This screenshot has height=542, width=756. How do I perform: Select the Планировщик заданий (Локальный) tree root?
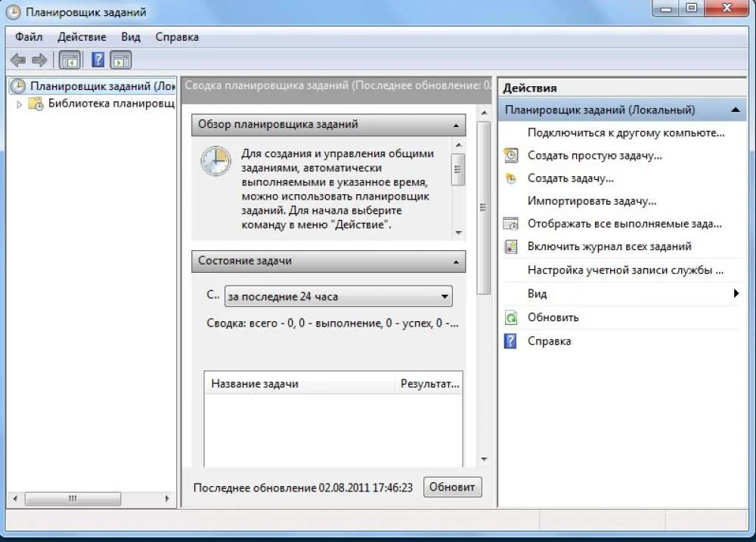point(103,86)
